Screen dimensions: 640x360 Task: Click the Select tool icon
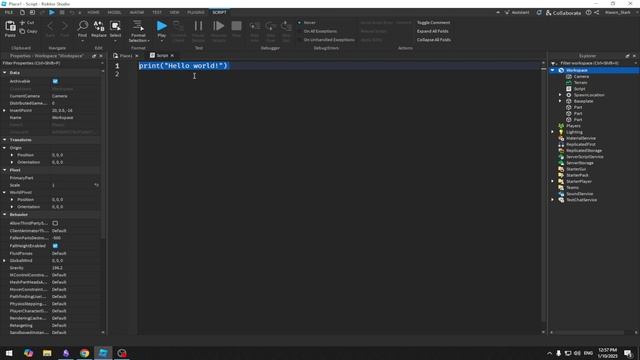pyautogui.click(x=116, y=27)
